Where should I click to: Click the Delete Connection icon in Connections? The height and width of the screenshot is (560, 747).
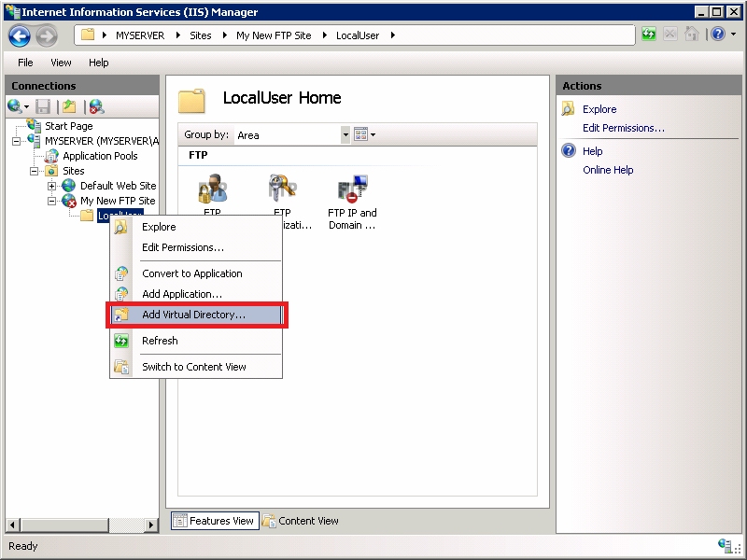(97, 106)
